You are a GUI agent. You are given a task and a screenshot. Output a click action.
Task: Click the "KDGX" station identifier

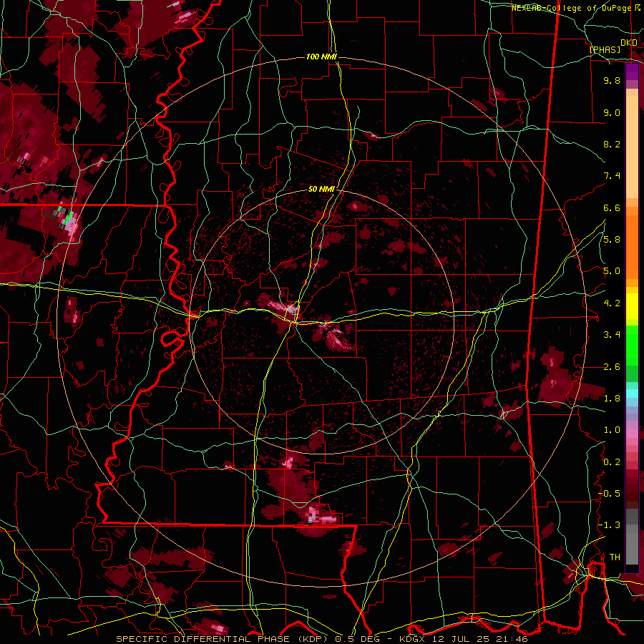tap(411, 639)
